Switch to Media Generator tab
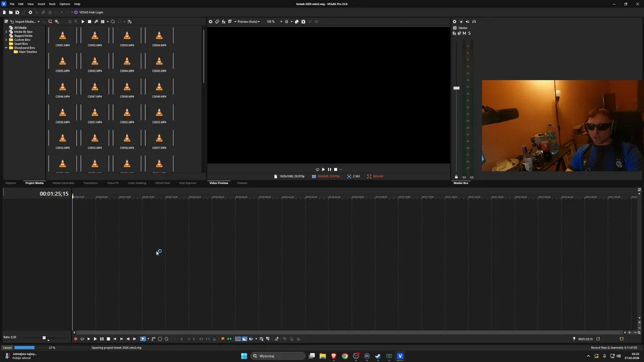This screenshot has width=644, height=362. coord(63,183)
